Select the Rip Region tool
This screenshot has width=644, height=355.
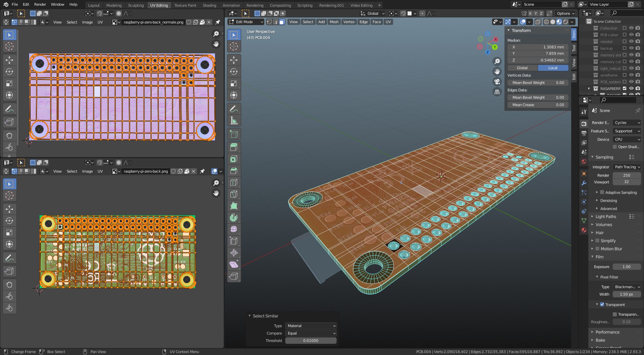pos(234,276)
